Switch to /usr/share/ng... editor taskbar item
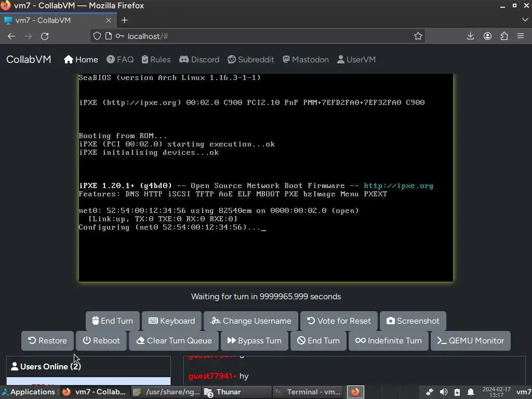Screen dimensions: 532x399 [x=167, y=392]
